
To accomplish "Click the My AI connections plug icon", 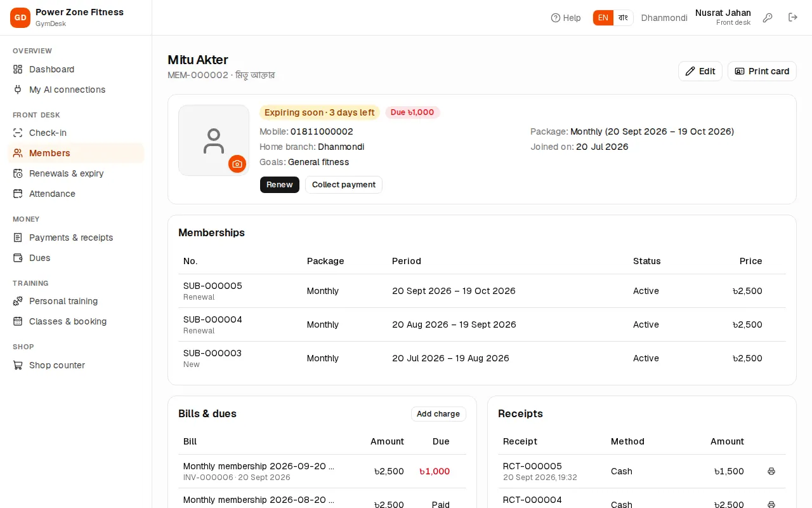I will (x=18, y=90).
